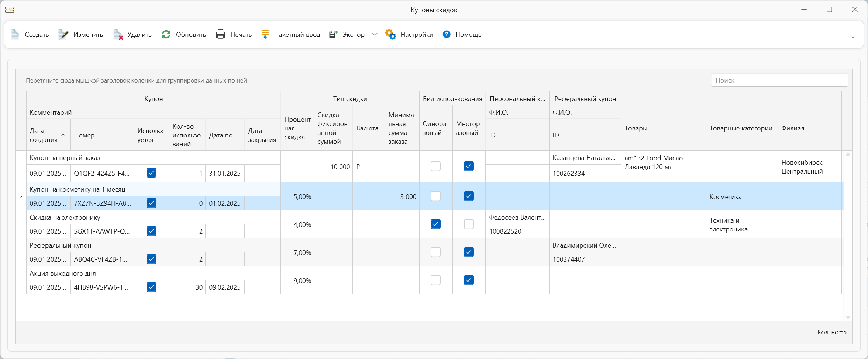This screenshot has height=359, width=868.
Task: Click the app icon in title bar
Action: click(x=10, y=10)
